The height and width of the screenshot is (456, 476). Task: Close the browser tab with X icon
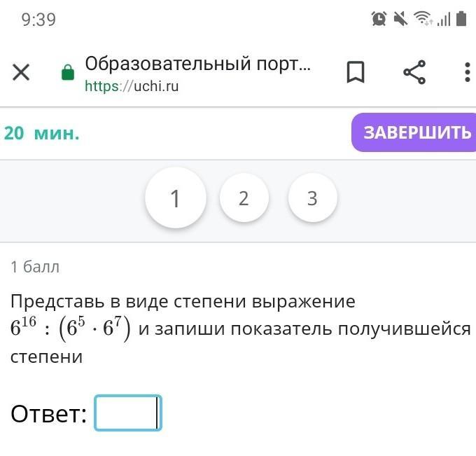click(x=21, y=72)
